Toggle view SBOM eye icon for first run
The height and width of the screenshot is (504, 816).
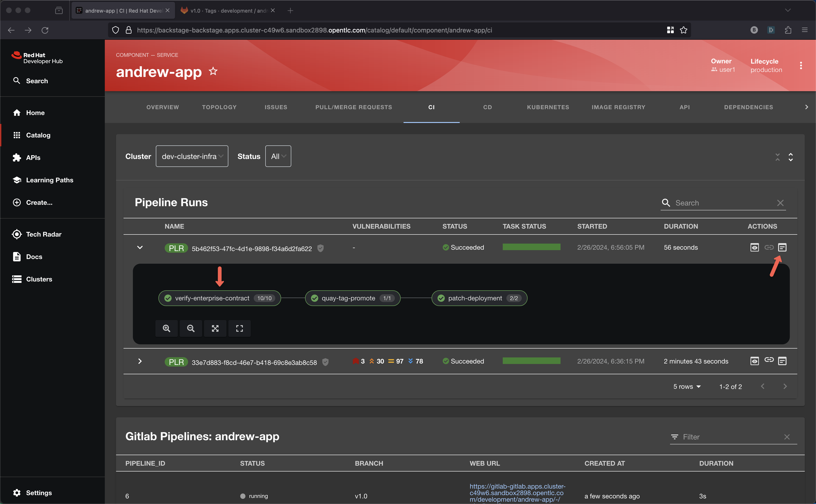755,247
